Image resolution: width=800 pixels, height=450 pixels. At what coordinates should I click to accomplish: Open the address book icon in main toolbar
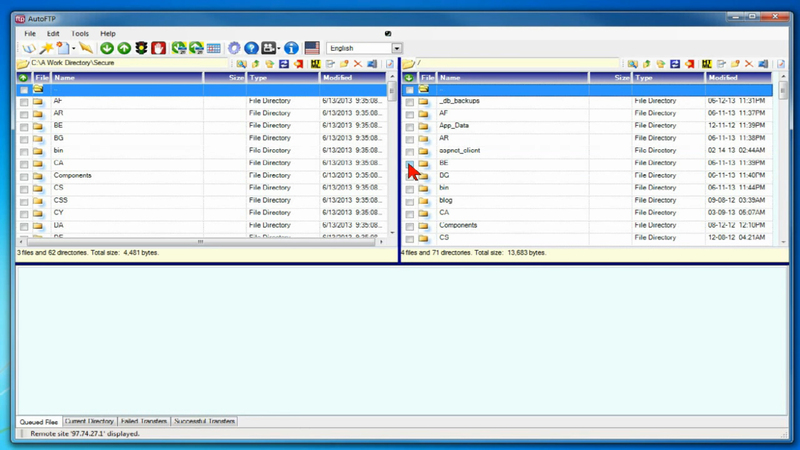(29, 48)
